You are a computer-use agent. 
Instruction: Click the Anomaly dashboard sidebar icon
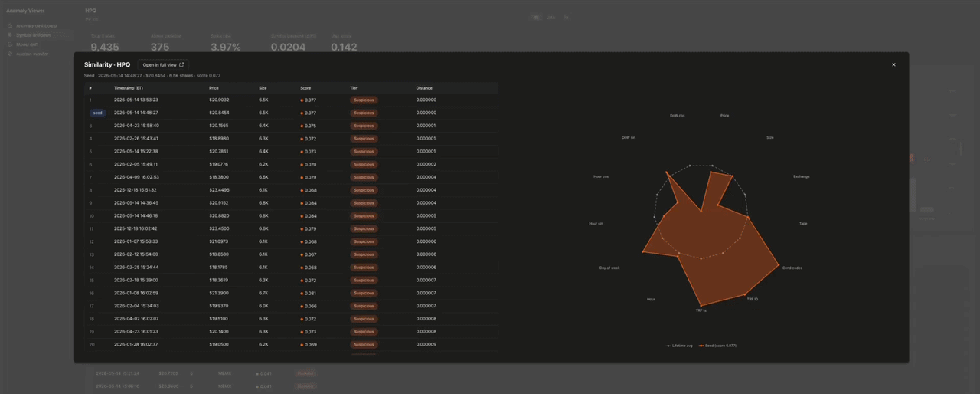click(11, 25)
